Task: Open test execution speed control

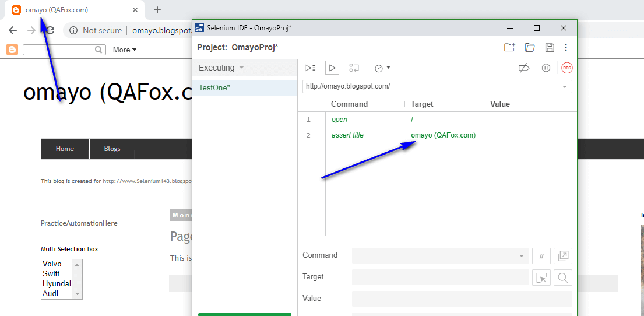Action: point(382,68)
